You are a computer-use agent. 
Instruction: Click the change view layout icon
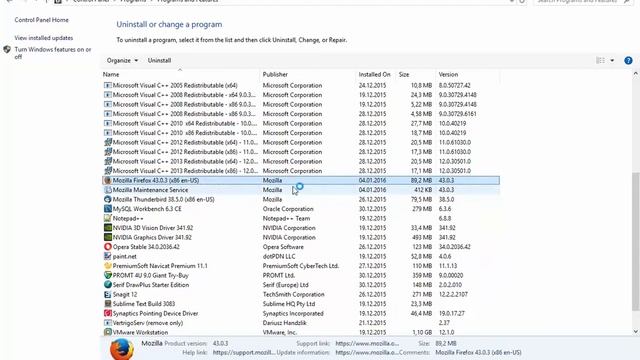(x=600, y=60)
